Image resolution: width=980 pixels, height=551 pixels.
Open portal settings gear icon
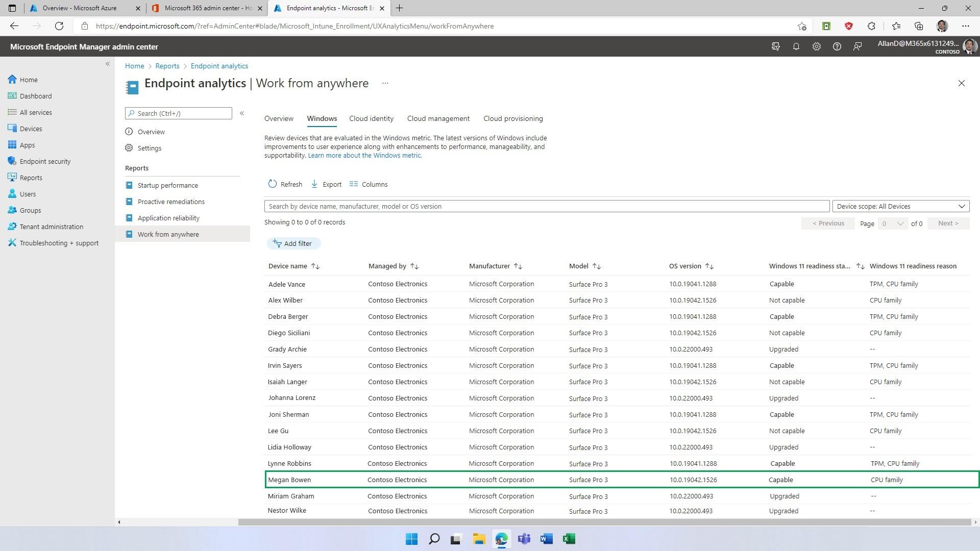tap(816, 46)
